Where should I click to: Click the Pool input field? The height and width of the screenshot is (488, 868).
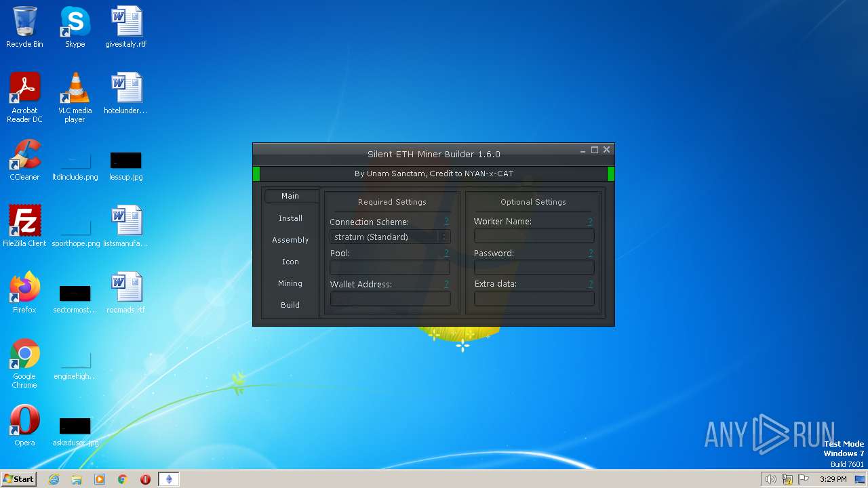(390, 268)
